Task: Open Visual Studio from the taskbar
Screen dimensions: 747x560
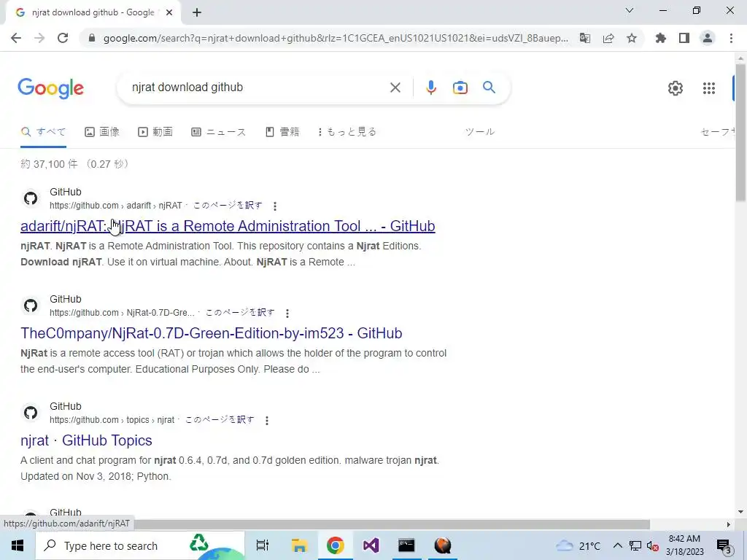Action: 371,545
